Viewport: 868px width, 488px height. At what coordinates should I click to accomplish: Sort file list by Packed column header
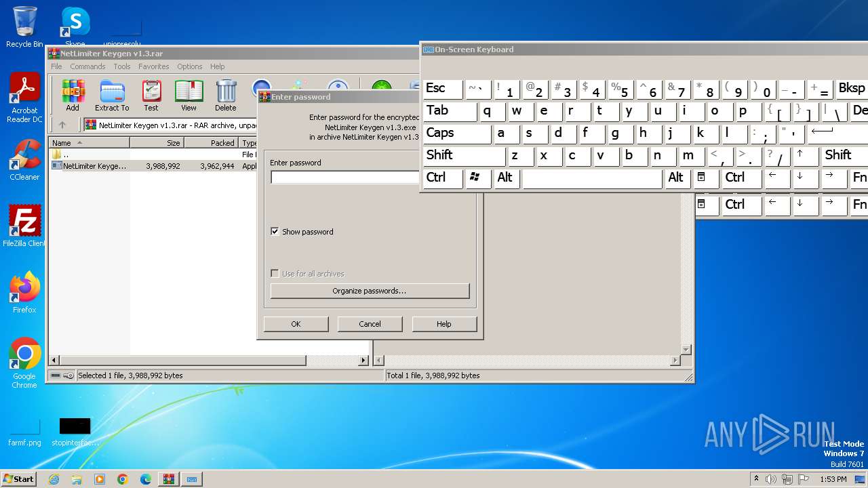pos(212,143)
